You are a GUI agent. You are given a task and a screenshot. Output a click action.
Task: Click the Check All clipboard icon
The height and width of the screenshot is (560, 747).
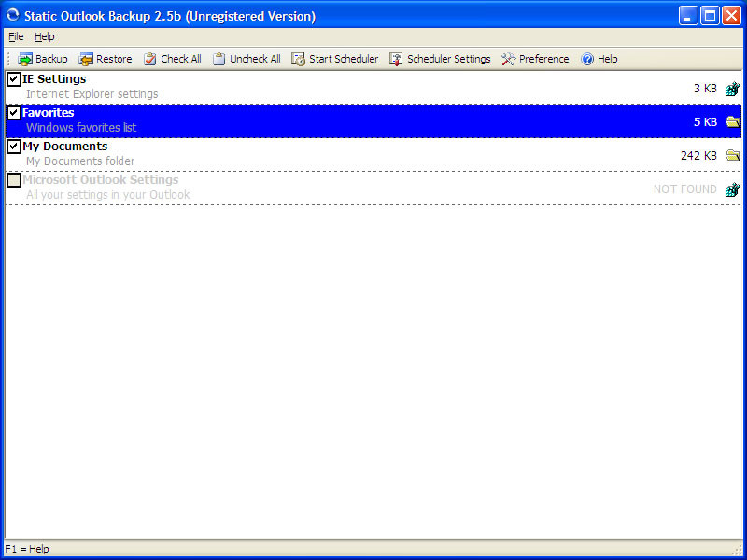pos(150,59)
